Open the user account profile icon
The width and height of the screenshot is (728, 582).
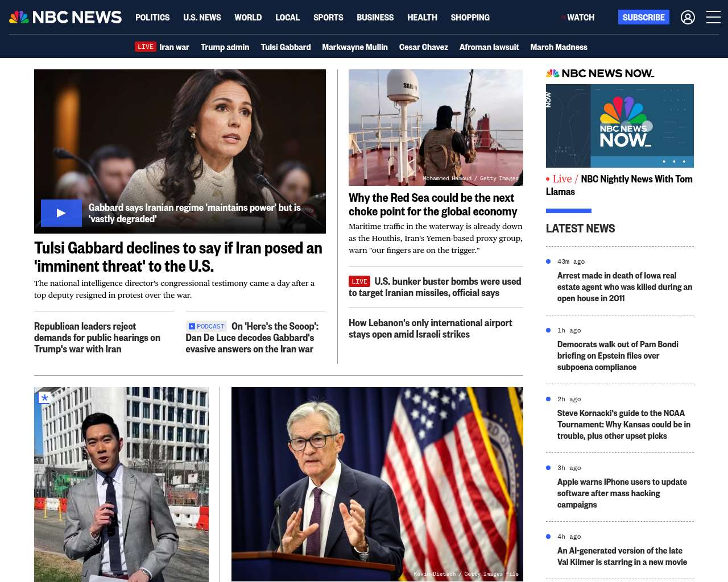688,18
